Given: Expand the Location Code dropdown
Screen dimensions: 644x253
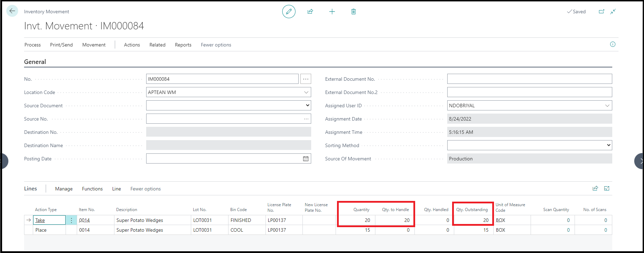Looking at the screenshot, I should point(306,92).
